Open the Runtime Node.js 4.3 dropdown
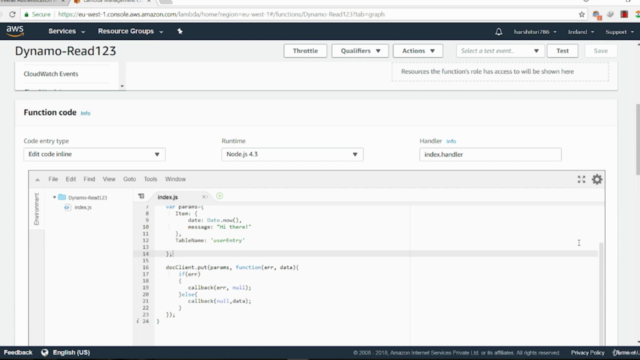The width and height of the screenshot is (640, 360). [292, 154]
